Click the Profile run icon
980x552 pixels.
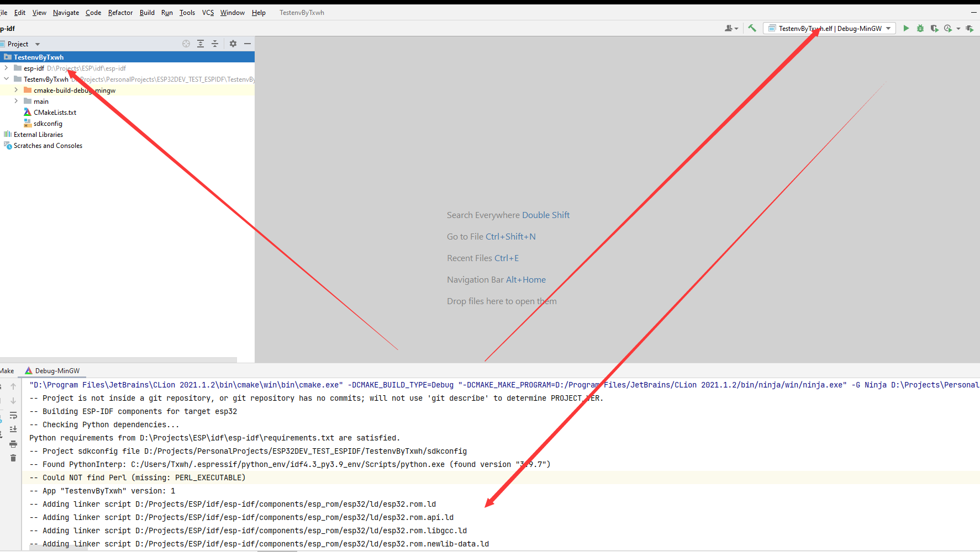pos(948,28)
